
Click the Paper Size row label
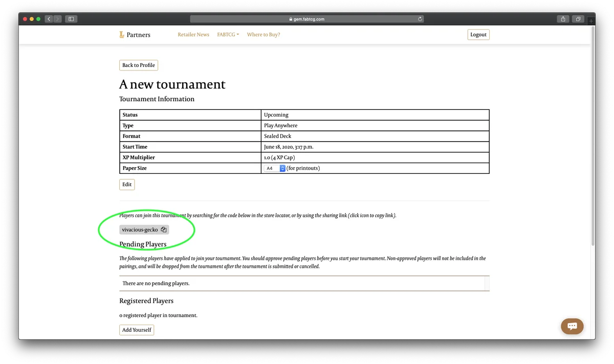(x=135, y=168)
